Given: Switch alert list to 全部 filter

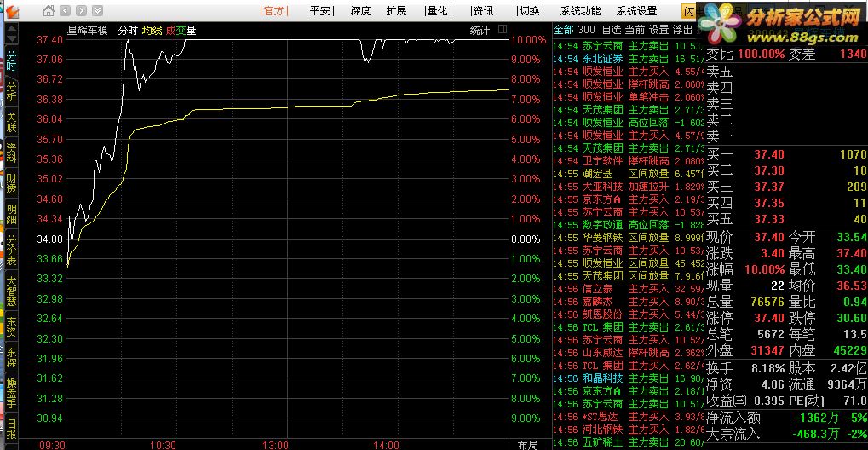Looking at the screenshot, I should tap(564, 30).
